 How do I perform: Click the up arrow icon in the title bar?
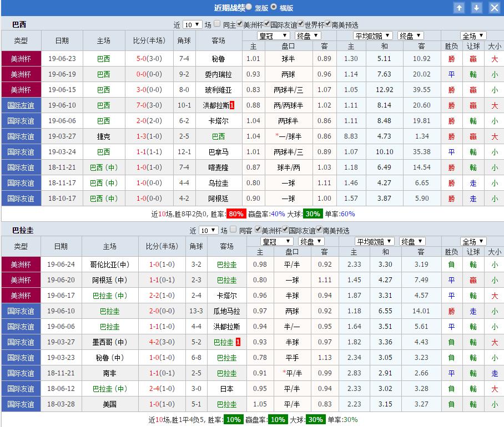click(458, 8)
